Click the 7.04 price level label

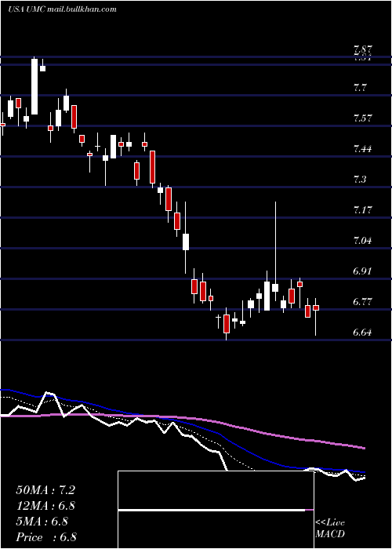click(x=362, y=241)
